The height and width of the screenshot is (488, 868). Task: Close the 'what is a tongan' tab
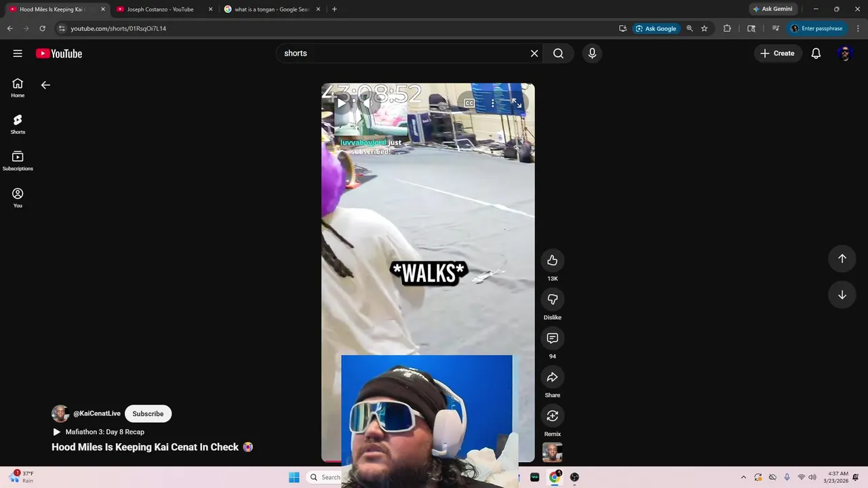(x=319, y=9)
